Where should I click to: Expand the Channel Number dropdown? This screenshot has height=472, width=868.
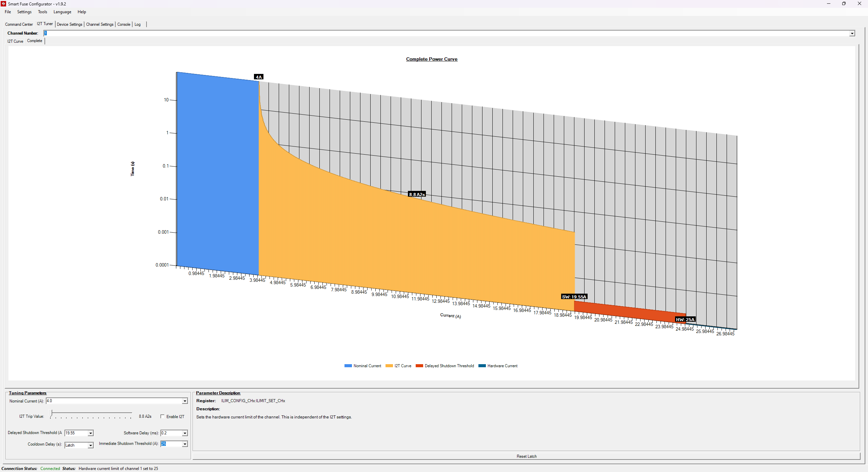click(852, 33)
